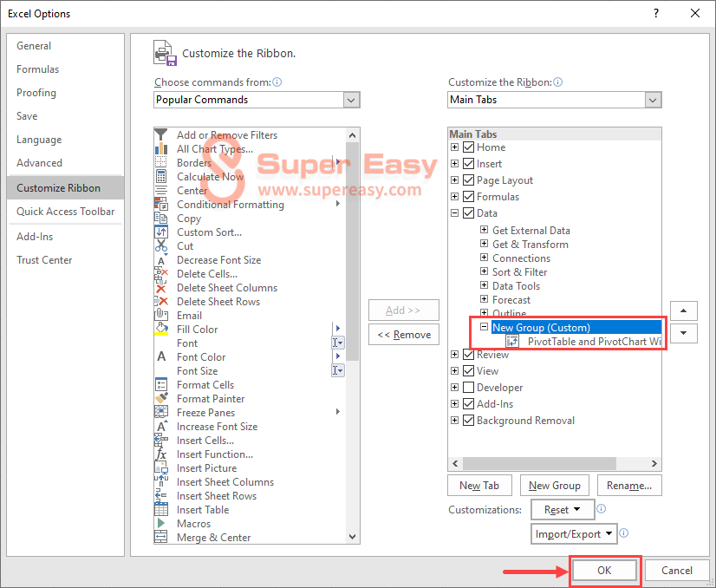Viewport: 716px width, 588px height.
Task: Open the Main Tabs dropdown
Action: click(653, 100)
